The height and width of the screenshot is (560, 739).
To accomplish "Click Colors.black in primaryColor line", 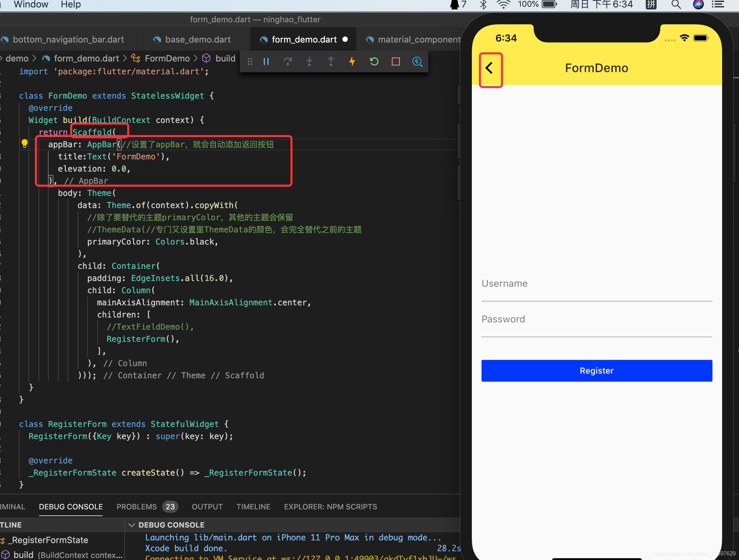I will [185, 241].
